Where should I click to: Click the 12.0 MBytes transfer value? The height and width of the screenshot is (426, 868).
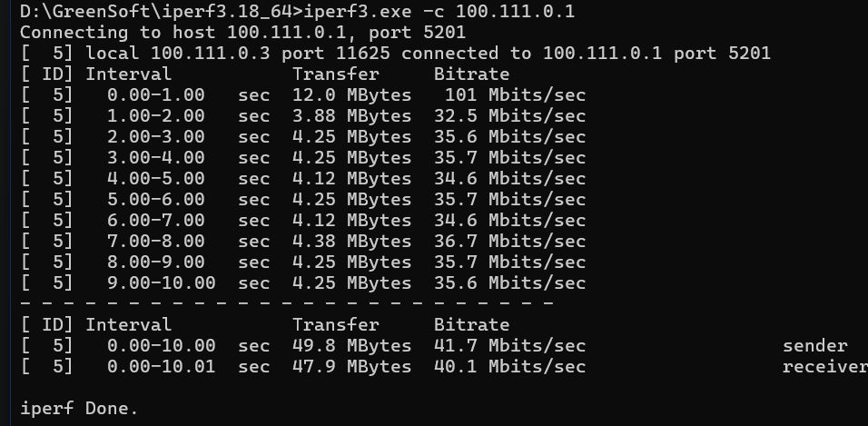click(x=351, y=94)
